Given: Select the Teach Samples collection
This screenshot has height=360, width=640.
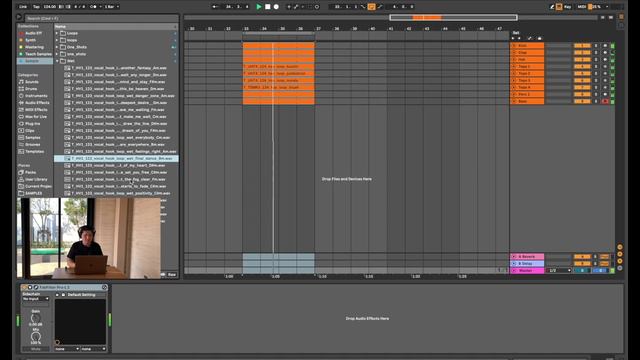Looking at the screenshot, I should coord(38,54).
